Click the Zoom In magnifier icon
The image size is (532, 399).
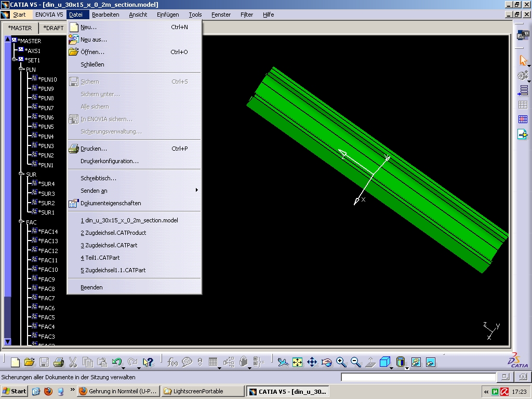pyautogui.click(x=341, y=362)
